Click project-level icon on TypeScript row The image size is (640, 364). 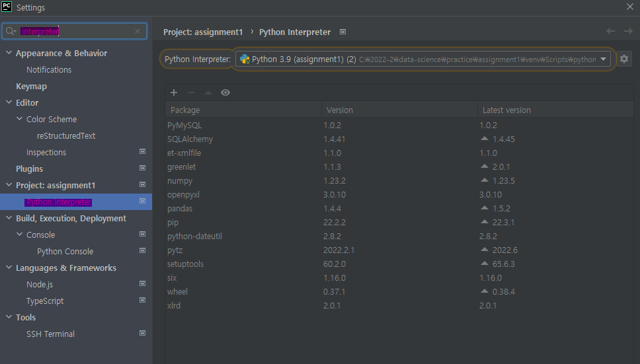142,301
